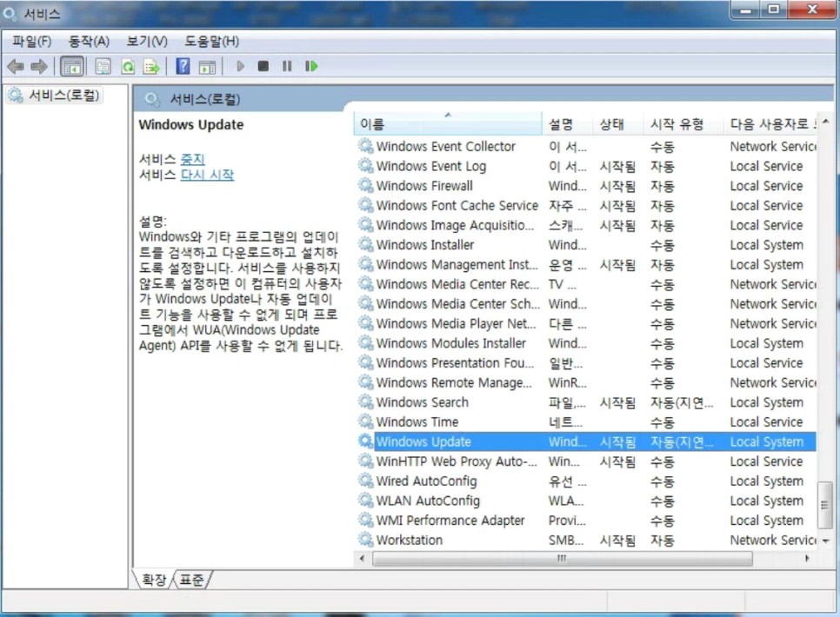840x617 pixels.
Task: Select the WLAN AutoConfig service
Action: tap(428, 501)
